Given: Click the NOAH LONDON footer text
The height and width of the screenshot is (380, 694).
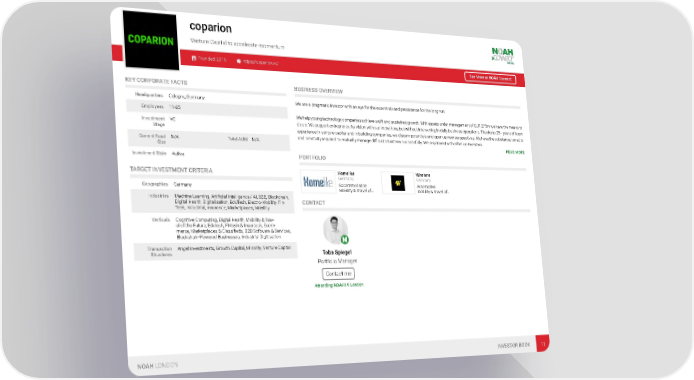Looking at the screenshot, I should click(x=157, y=365).
